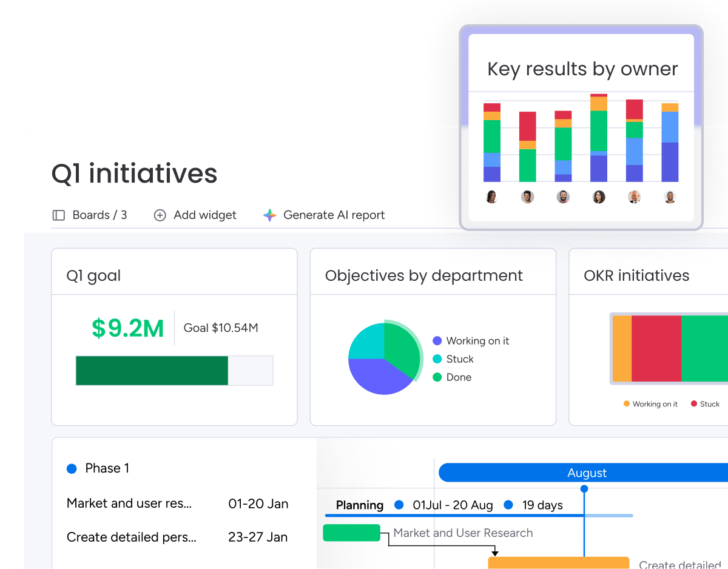The width and height of the screenshot is (728, 569).
Task: Click the Add widget plus icon
Action: point(160,215)
